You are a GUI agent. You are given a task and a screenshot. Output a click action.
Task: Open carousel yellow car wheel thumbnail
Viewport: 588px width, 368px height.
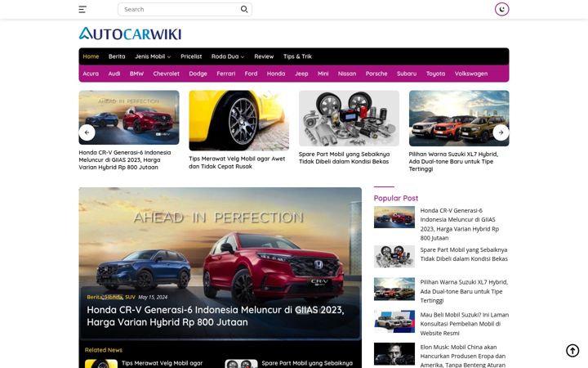(238, 120)
